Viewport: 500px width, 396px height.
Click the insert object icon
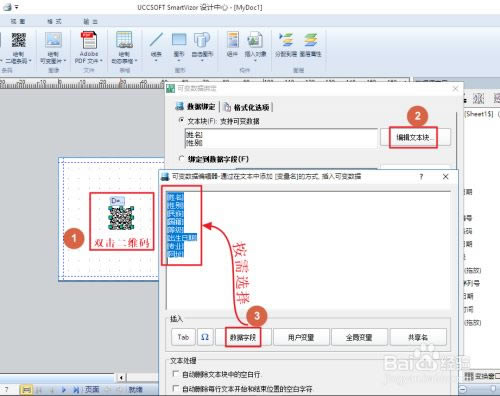pyautogui.click(x=255, y=40)
